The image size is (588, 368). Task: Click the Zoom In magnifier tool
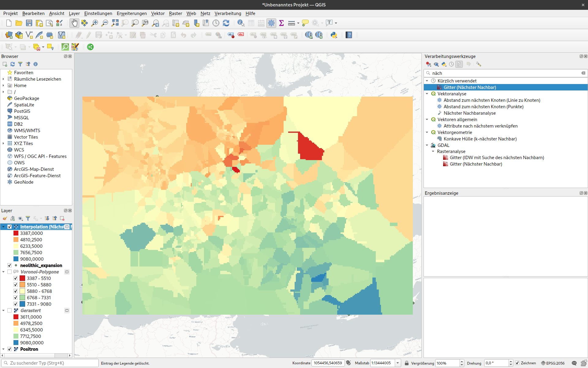coord(95,23)
